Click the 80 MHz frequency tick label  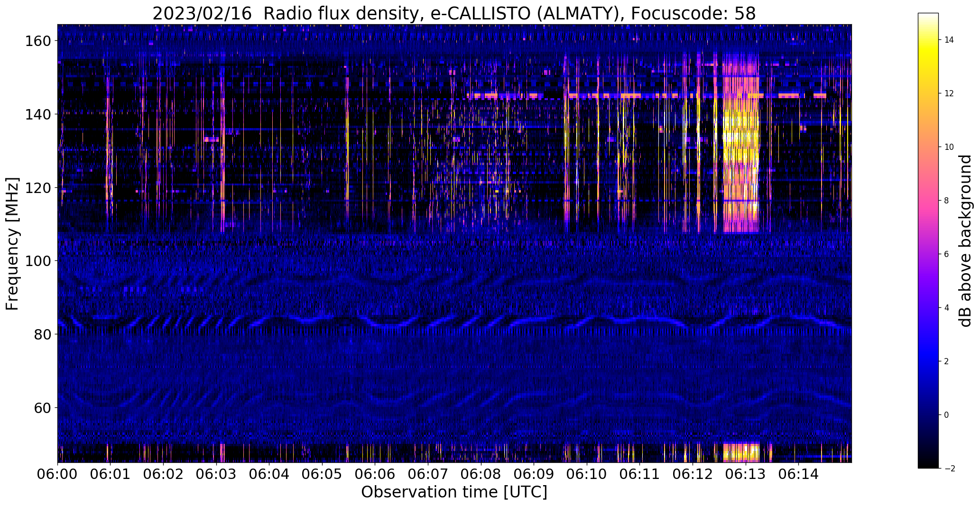(x=42, y=334)
